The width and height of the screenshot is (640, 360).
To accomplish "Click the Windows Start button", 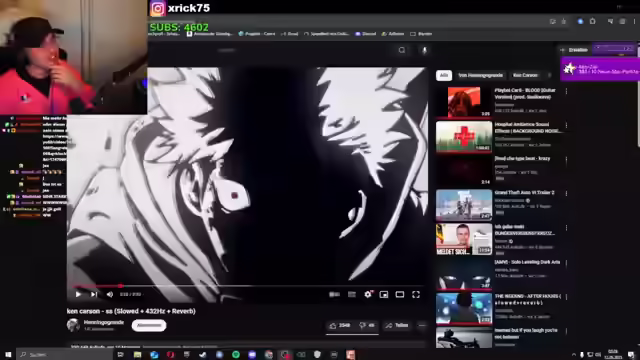I will 8,354.
